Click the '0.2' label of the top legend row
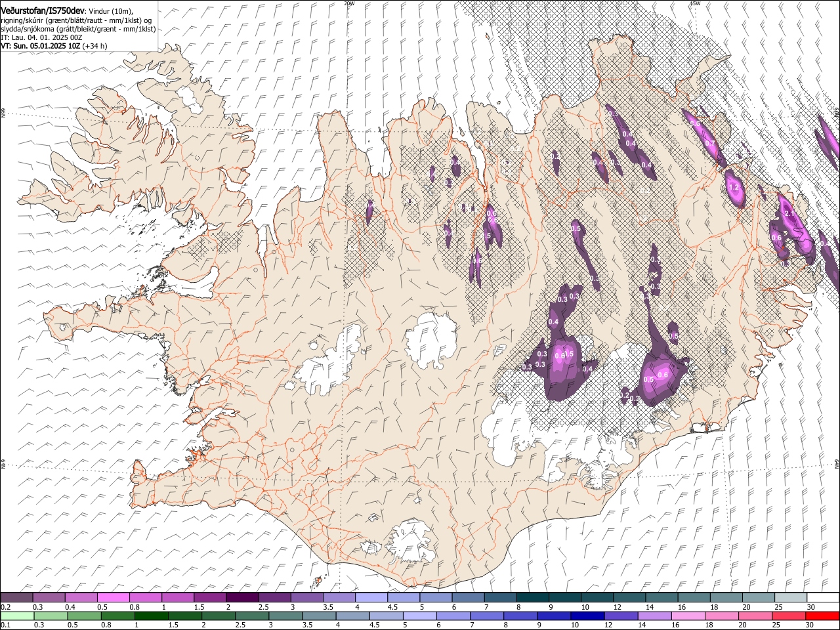 pos(5,607)
